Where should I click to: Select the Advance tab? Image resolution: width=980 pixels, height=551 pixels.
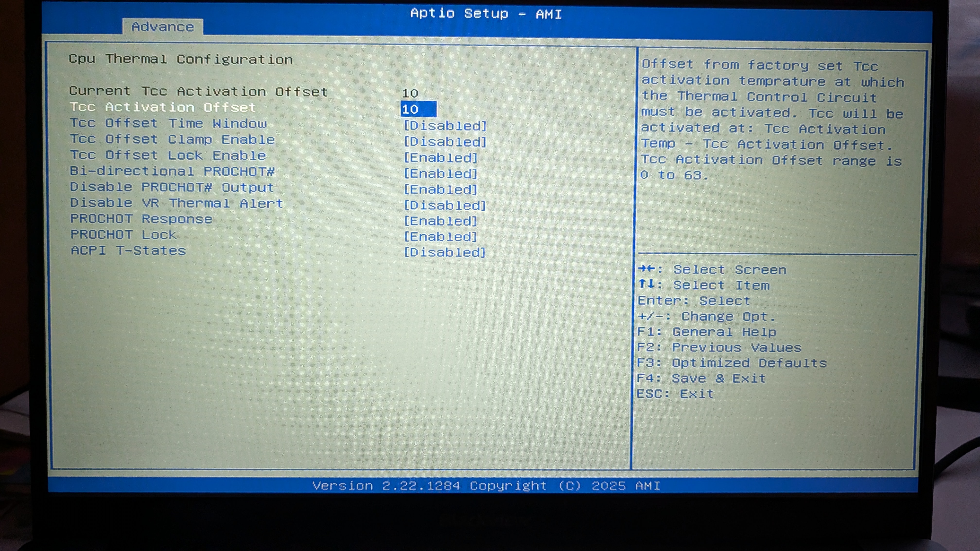[162, 27]
